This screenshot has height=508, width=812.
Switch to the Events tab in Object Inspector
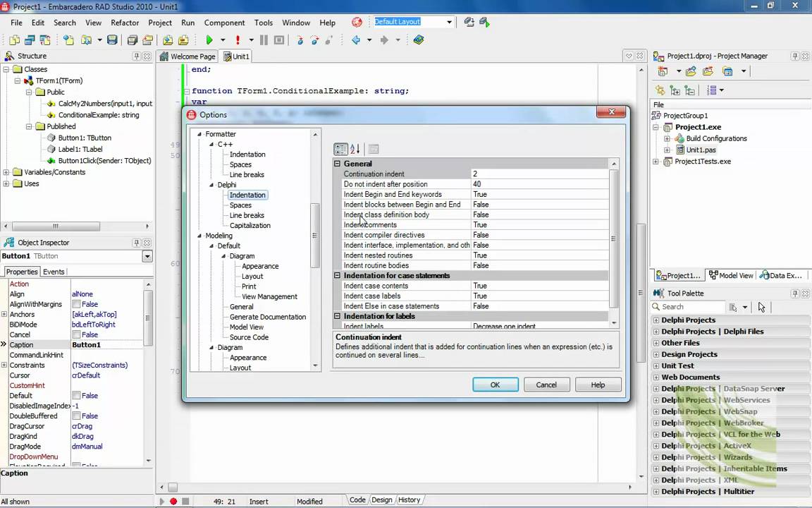point(54,272)
